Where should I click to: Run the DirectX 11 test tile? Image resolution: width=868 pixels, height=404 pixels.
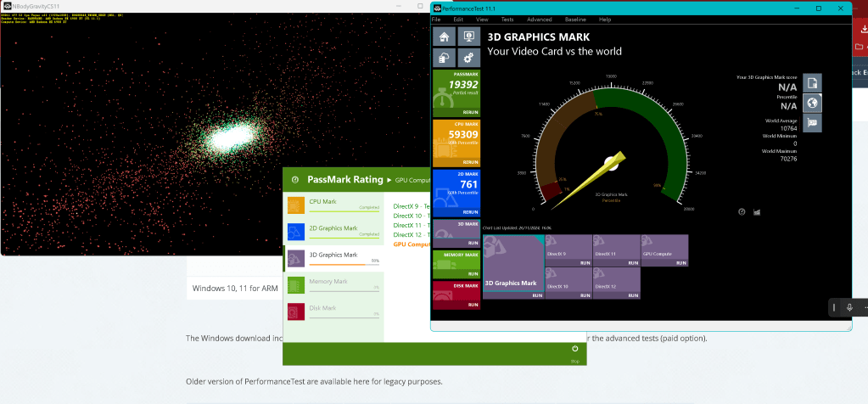click(x=634, y=263)
